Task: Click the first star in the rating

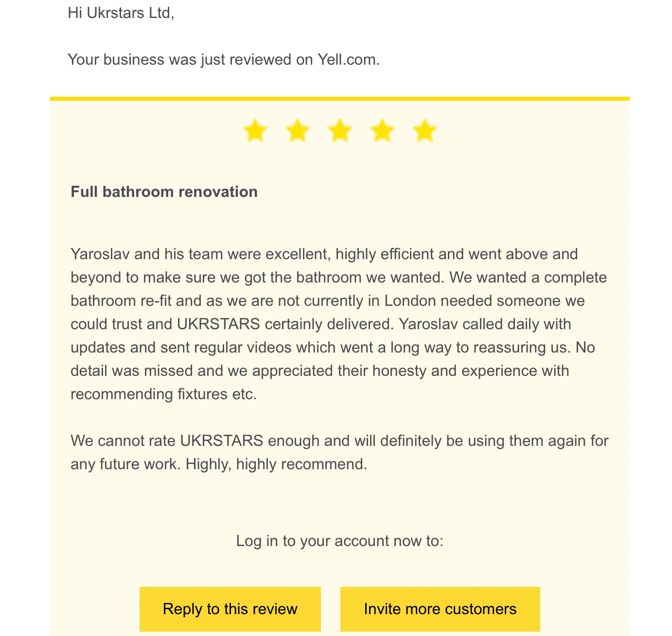Action: tap(255, 131)
